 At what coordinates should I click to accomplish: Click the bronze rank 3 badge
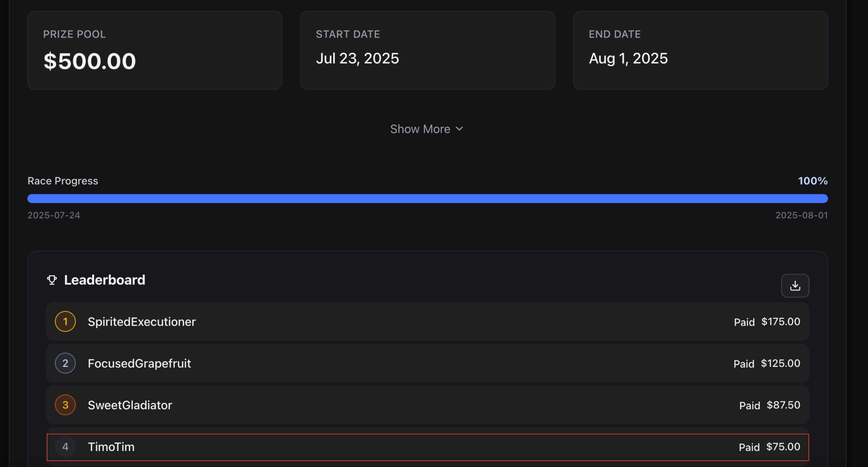coord(65,405)
